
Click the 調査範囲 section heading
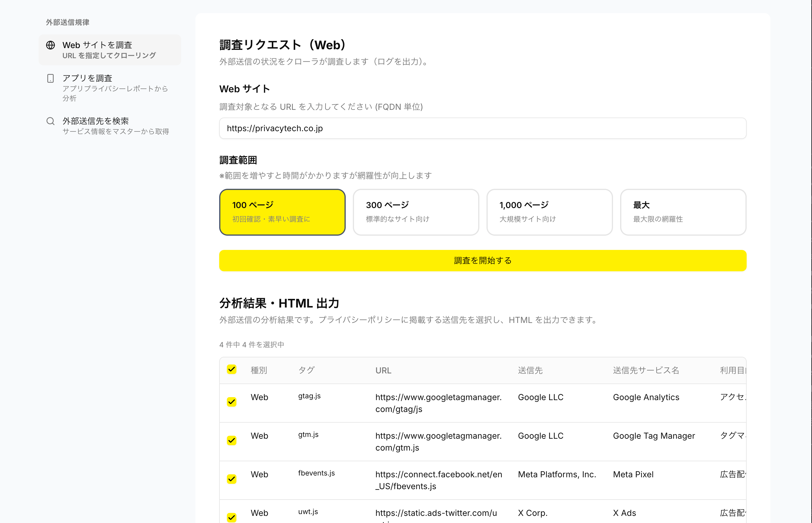[x=238, y=160]
